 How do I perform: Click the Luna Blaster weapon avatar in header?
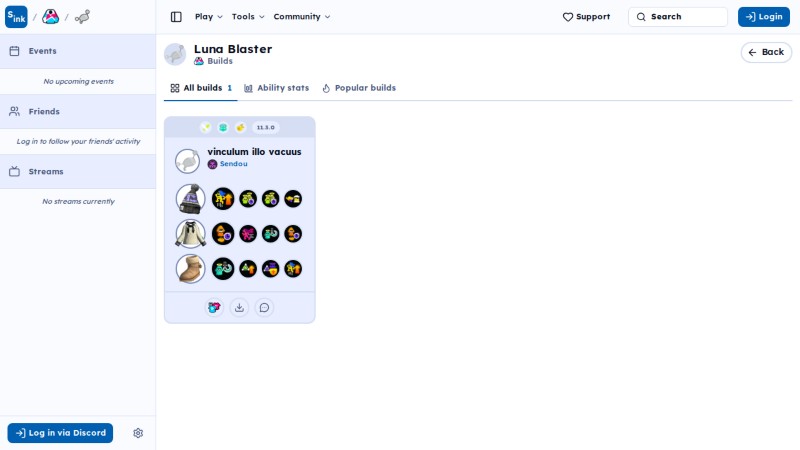pos(175,54)
